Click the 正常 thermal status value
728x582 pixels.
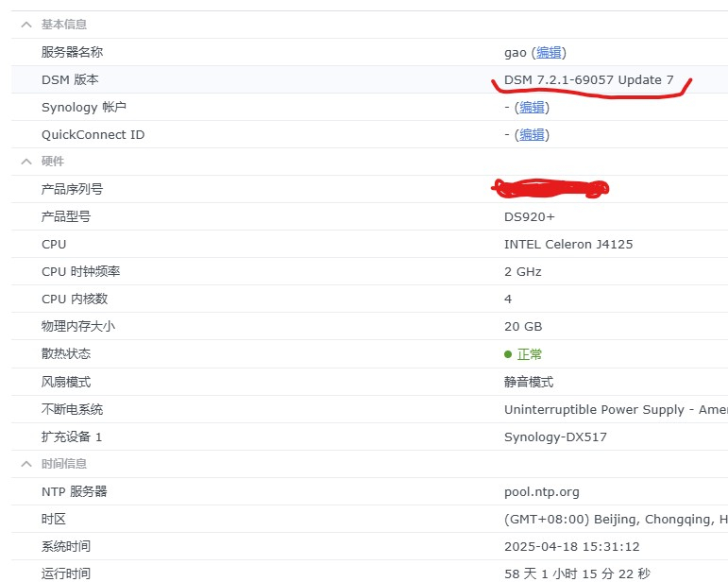tap(530, 354)
